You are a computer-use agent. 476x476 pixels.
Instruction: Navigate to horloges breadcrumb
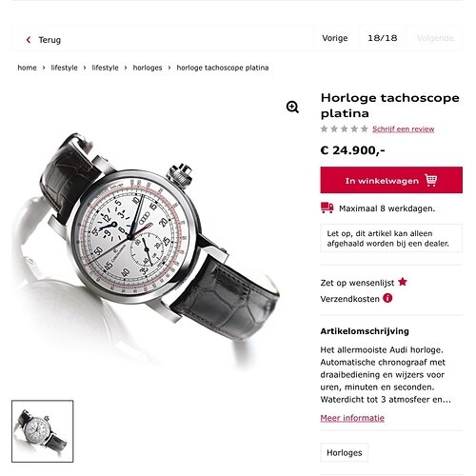[148, 68]
